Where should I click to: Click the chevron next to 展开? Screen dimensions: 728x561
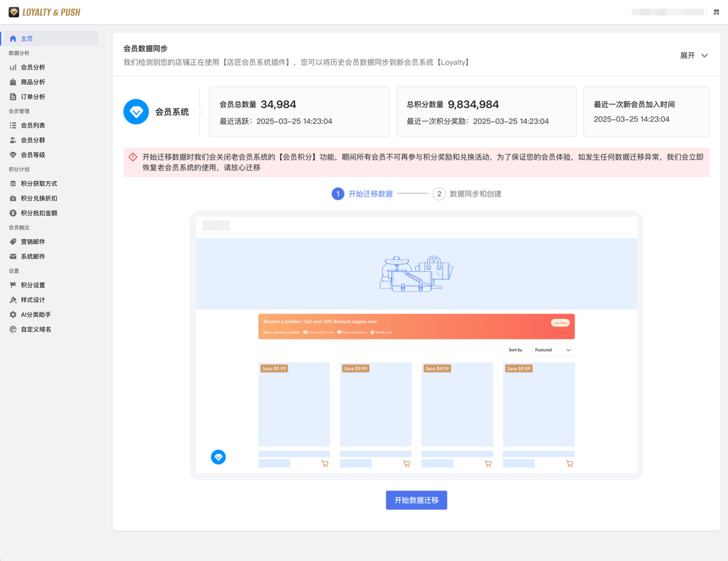(x=705, y=56)
